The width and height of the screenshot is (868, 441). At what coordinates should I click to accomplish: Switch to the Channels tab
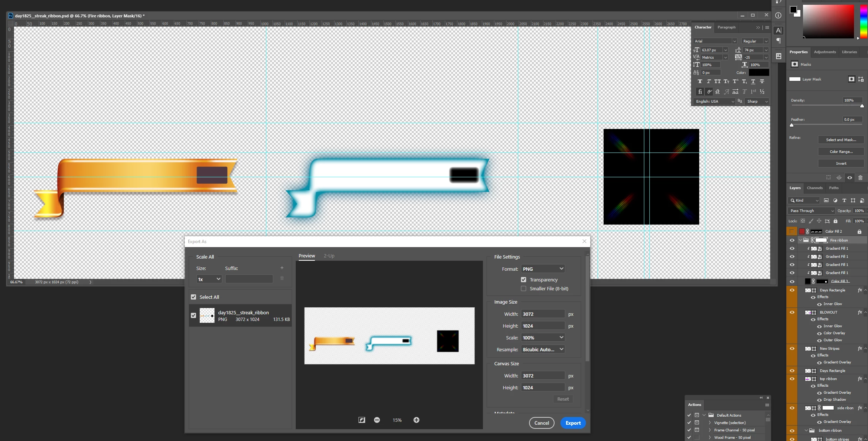pyautogui.click(x=814, y=188)
